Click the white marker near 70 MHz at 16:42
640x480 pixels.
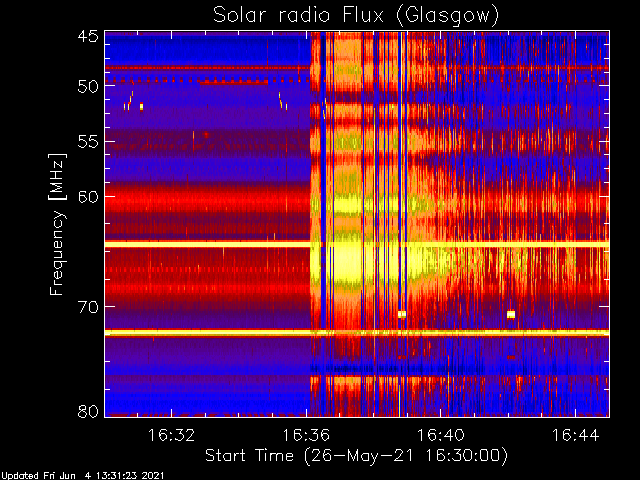pos(511,314)
